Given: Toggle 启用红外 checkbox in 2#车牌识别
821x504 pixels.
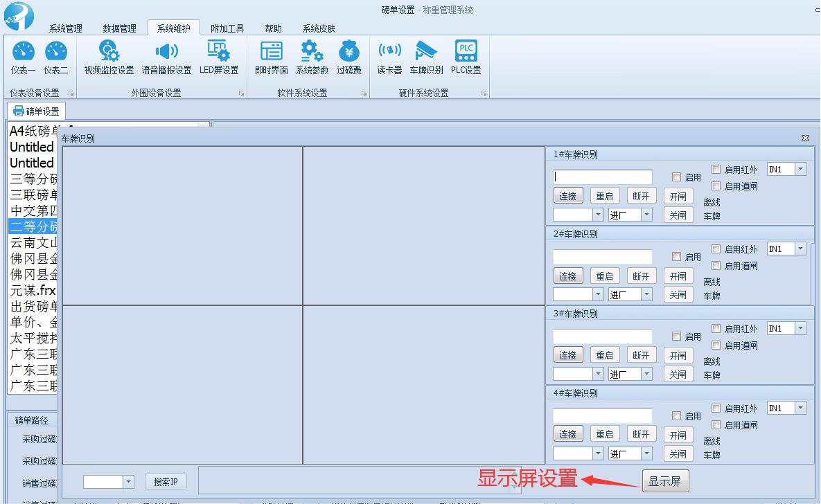Looking at the screenshot, I should click(x=716, y=249).
